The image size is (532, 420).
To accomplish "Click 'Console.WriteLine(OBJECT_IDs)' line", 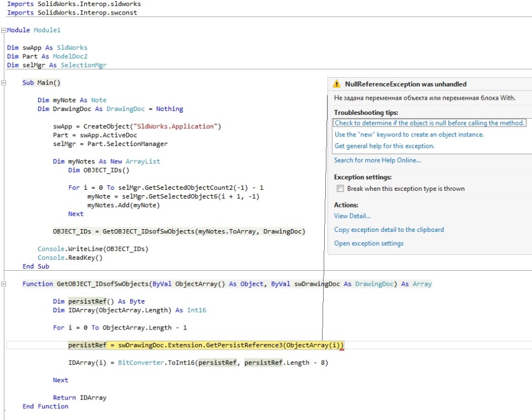I will point(93,249).
